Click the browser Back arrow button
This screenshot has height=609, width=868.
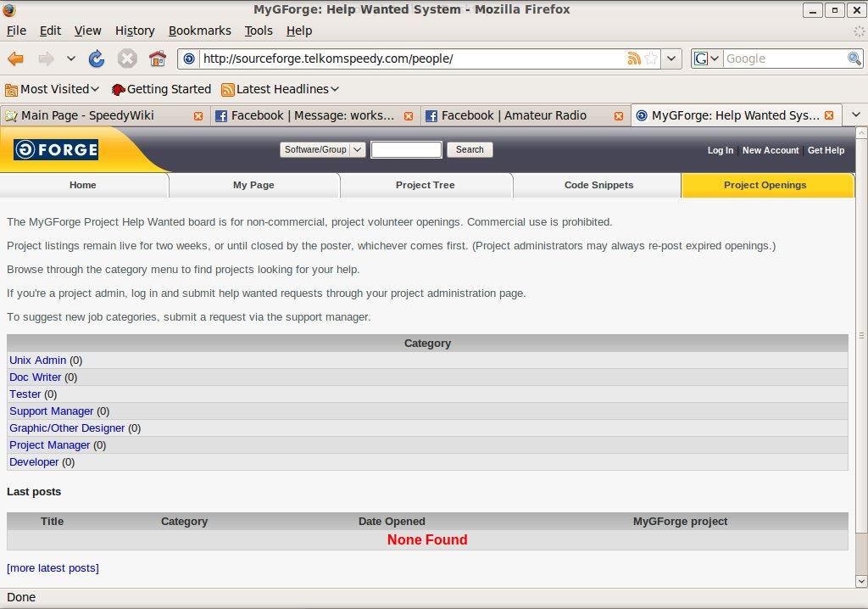pos(15,59)
